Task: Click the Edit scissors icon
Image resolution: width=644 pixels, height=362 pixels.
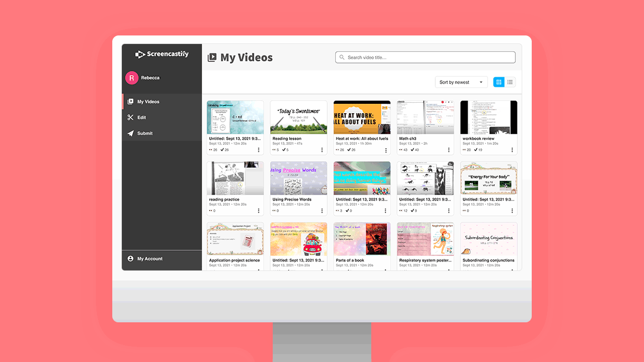Action: tap(130, 117)
